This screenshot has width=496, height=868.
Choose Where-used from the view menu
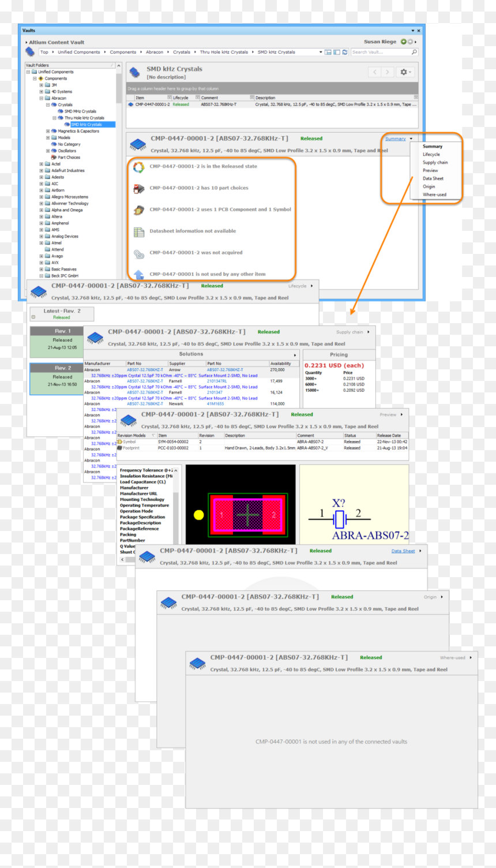coord(435,195)
